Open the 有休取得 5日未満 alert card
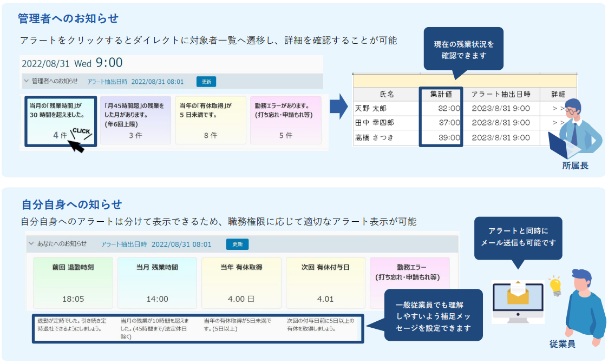This screenshot has width=608, height=364. 210,120
